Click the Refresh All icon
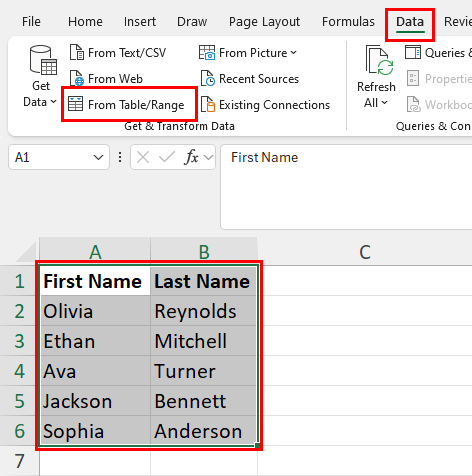Screen dimensions: 472x476 click(x=379, y=61)
